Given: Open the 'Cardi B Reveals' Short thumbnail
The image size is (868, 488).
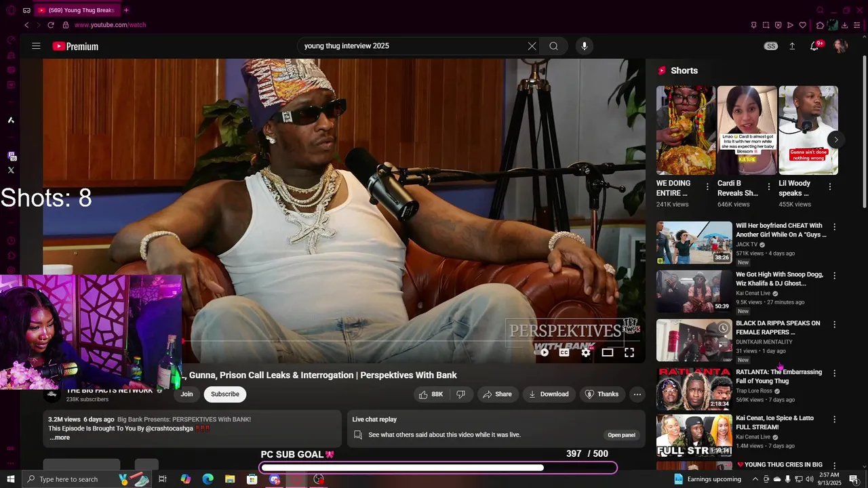Looking at the screenshot, I should pos(747,130).
